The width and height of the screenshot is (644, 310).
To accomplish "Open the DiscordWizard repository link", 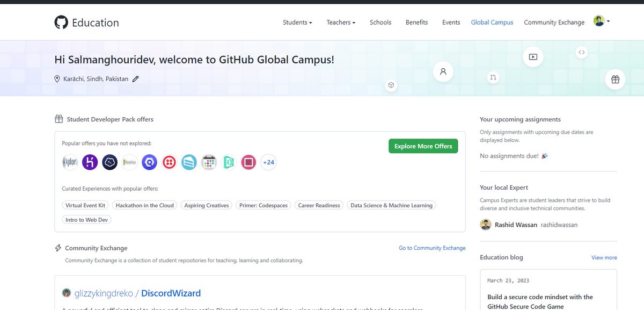I will [x=171, y=293].
